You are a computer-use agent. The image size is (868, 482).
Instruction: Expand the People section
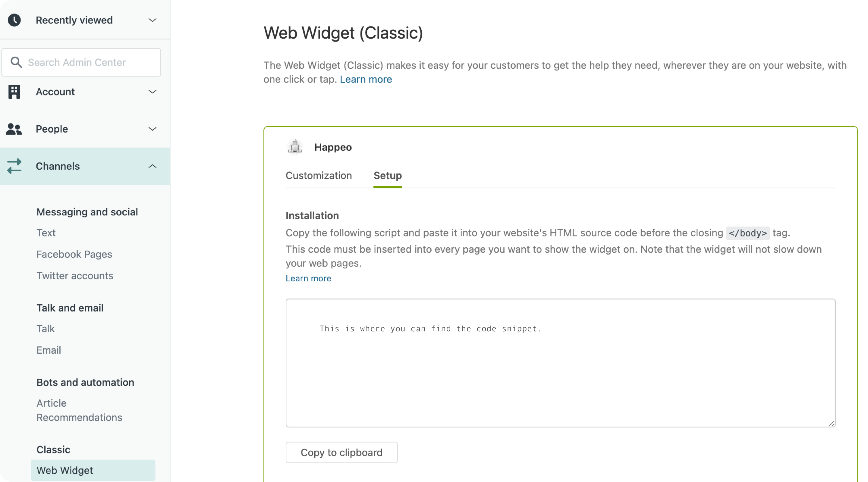152,129
